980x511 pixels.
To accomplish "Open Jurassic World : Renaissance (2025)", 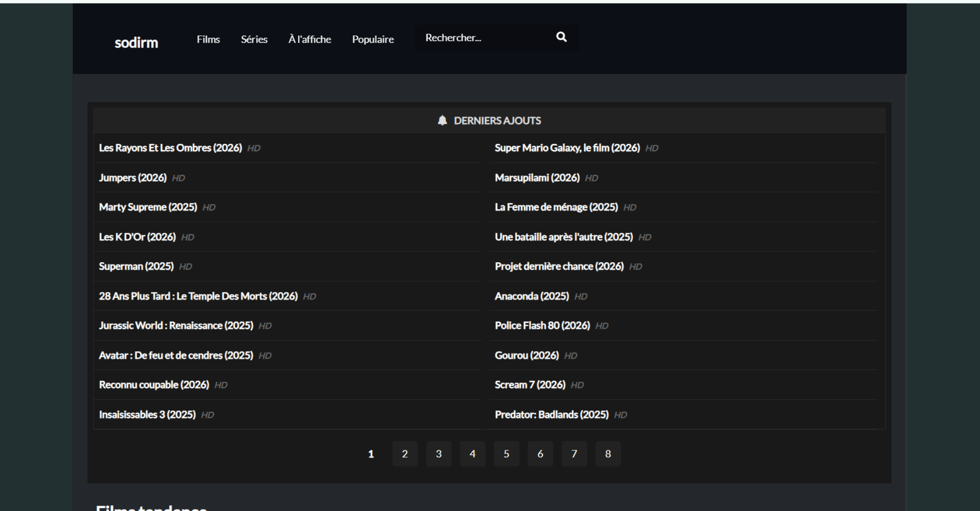I will tap(175, 326).
